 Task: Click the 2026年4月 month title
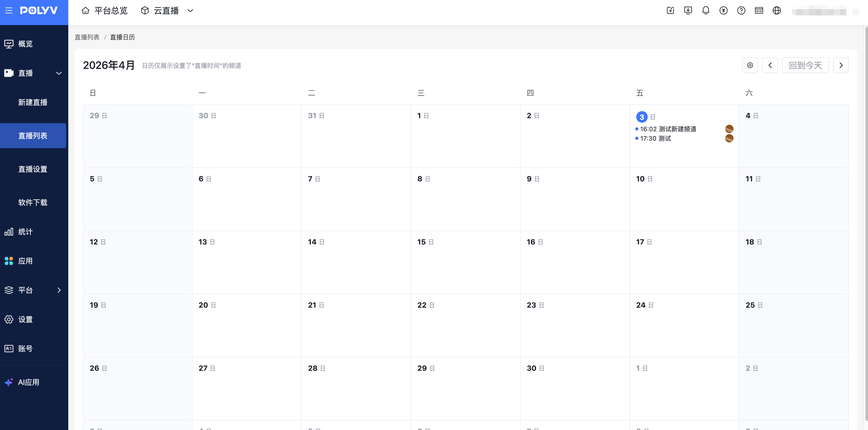[109, 65]
